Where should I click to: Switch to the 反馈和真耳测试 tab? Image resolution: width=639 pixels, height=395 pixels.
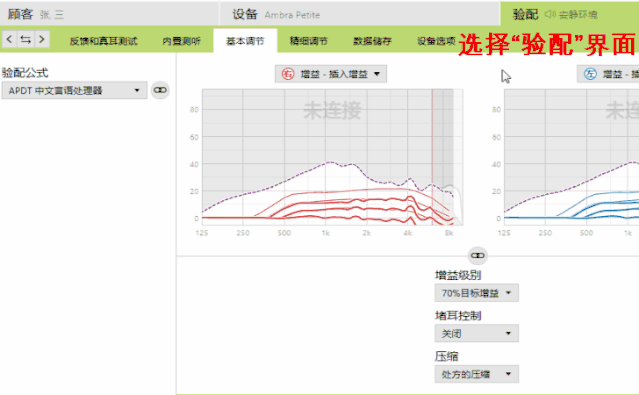(104, 41)
